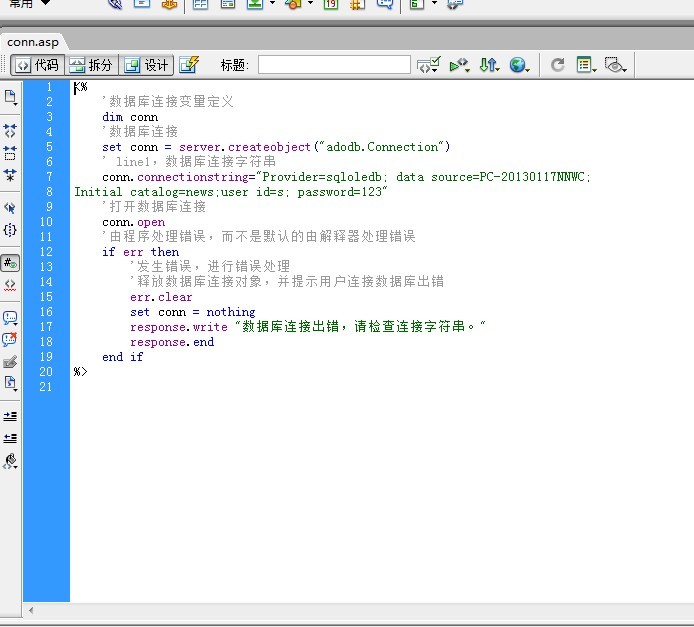Click the open documents icon in sidebar
The width and height of the screenshot is (694, 627).
11,97
